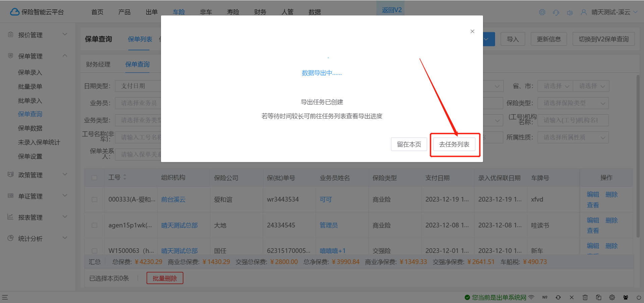Image resolution: width=644 pixels, height=303 pixels.
Task: Open the 首页 top menu
Action: click(97, 12)
